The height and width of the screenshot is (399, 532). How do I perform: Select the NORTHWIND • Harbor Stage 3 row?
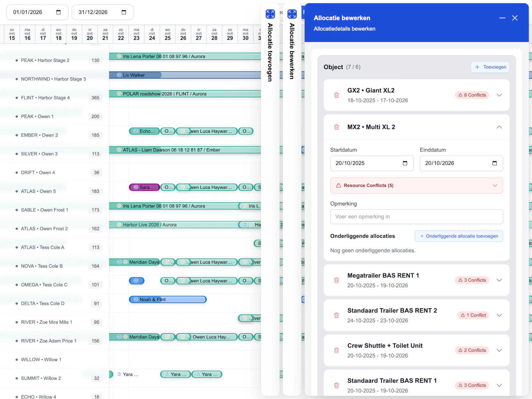coord(54,79)
